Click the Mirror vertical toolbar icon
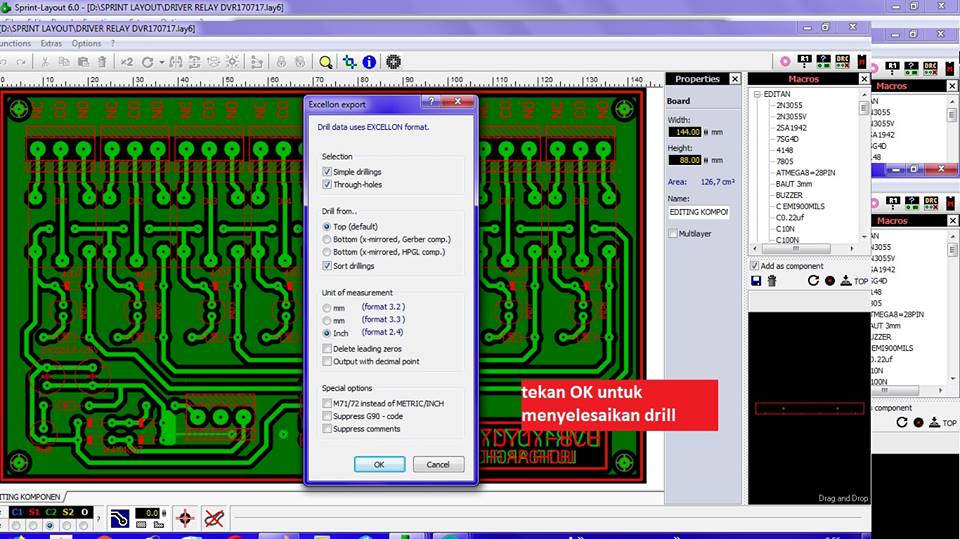The height and width of the screenshot is (539, 960). click(x=195, y=62)
